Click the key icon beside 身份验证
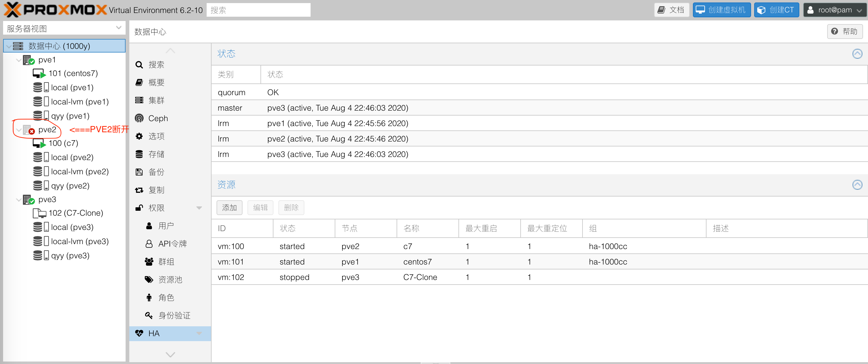Screen dimensions: 868x364 tap(148, 315)
